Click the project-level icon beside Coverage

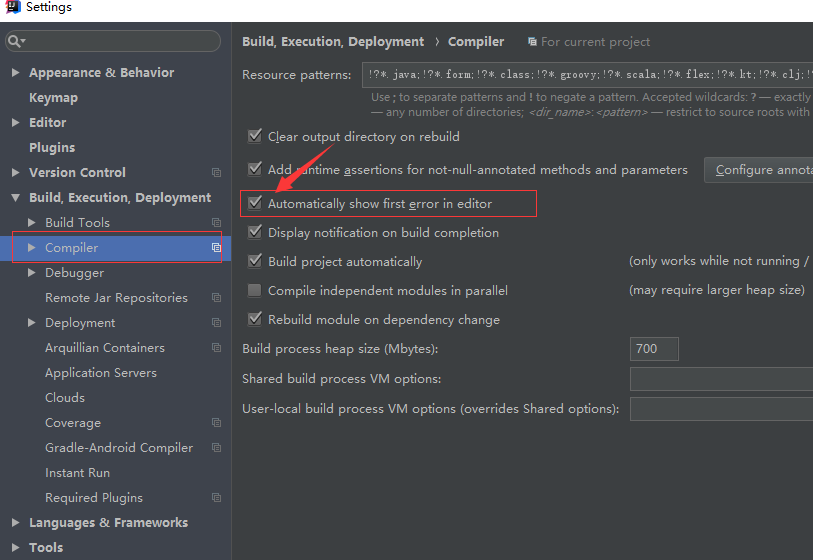[216, 423]
